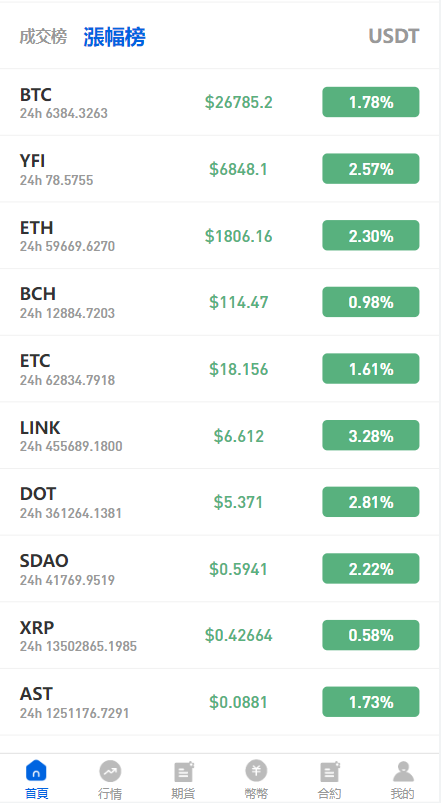Screen dimensions: 441x803
Task: Open the 行情 market trend icon
Action: [110, 770]
